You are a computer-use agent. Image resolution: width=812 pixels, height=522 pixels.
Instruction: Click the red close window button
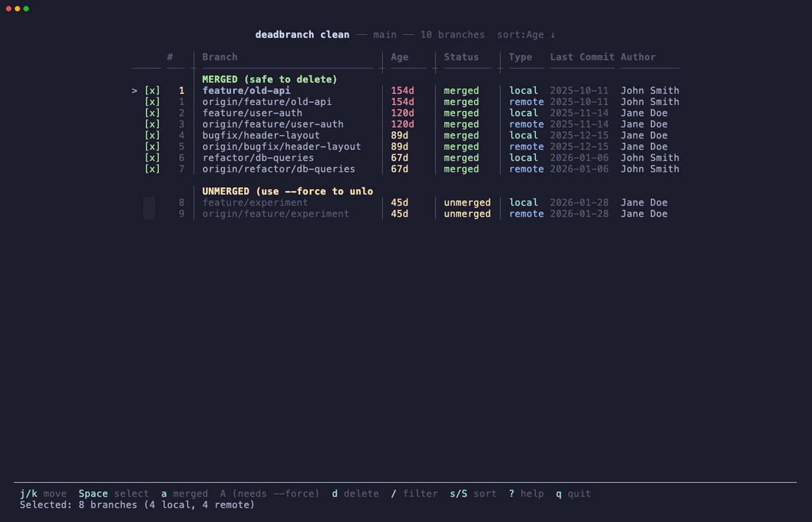9,9
